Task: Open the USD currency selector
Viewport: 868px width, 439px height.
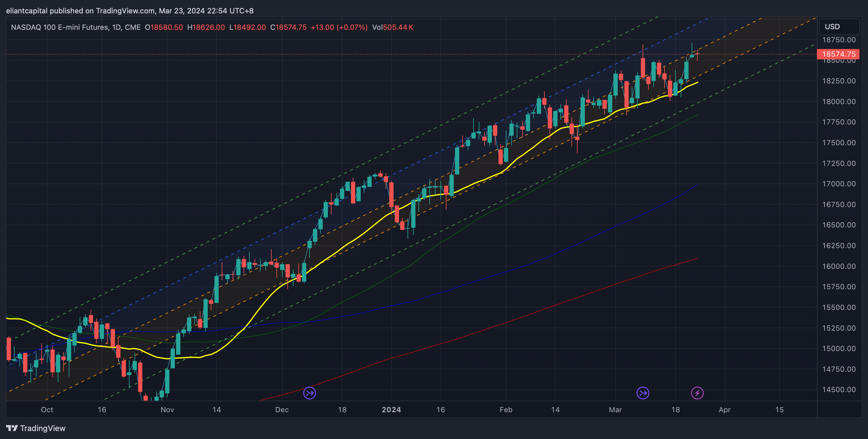Action: 838,26
